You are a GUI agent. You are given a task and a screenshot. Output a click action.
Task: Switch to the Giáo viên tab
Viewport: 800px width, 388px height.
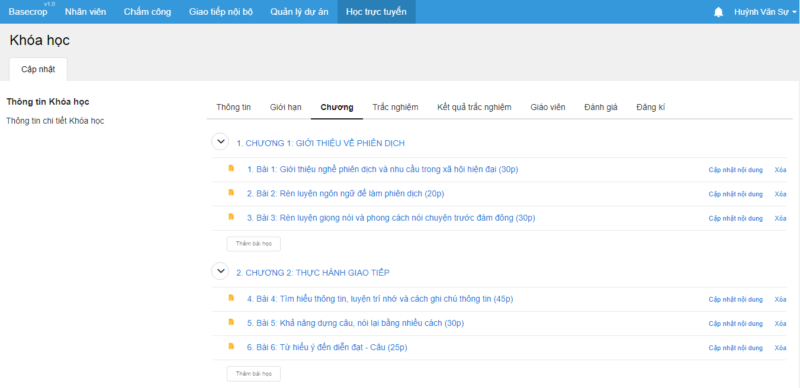[x=548, y=107]
